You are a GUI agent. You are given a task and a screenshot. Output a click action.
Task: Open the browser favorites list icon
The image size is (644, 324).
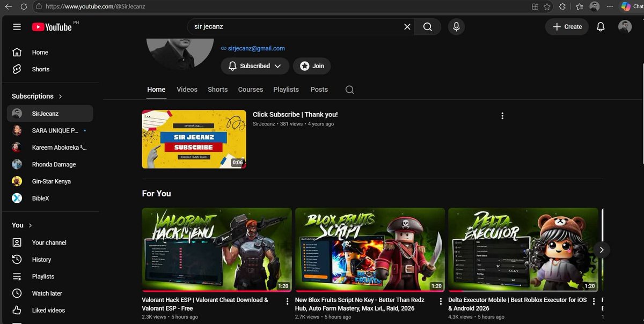pos(580,6)
